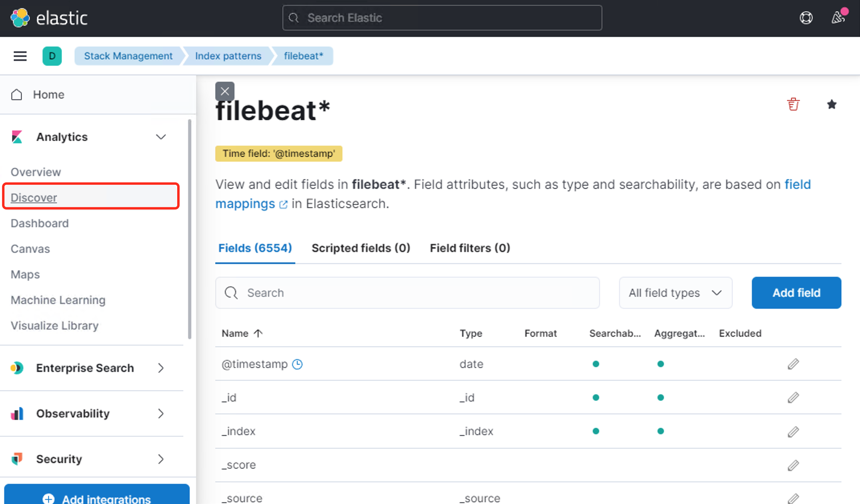Viewport: 860px width, 504px height.
Task: Open the newsfeed notifications icon
Action: tap(838, 18)
